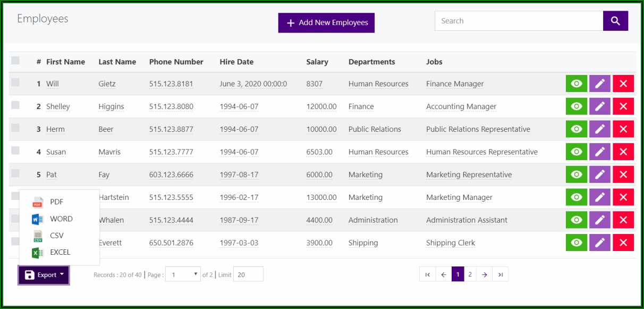Click Add New Employees button
This screenshot has height=309, width=644.
pyautogui.click(x=326, y=23)
